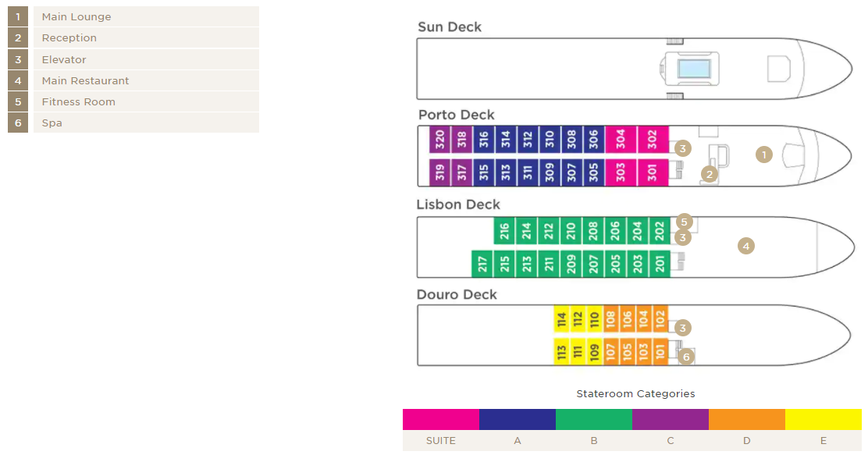Click the Spa marker on Douro Deck
Viewport: 868px width, 462px height.
click(x=686, y=357)
